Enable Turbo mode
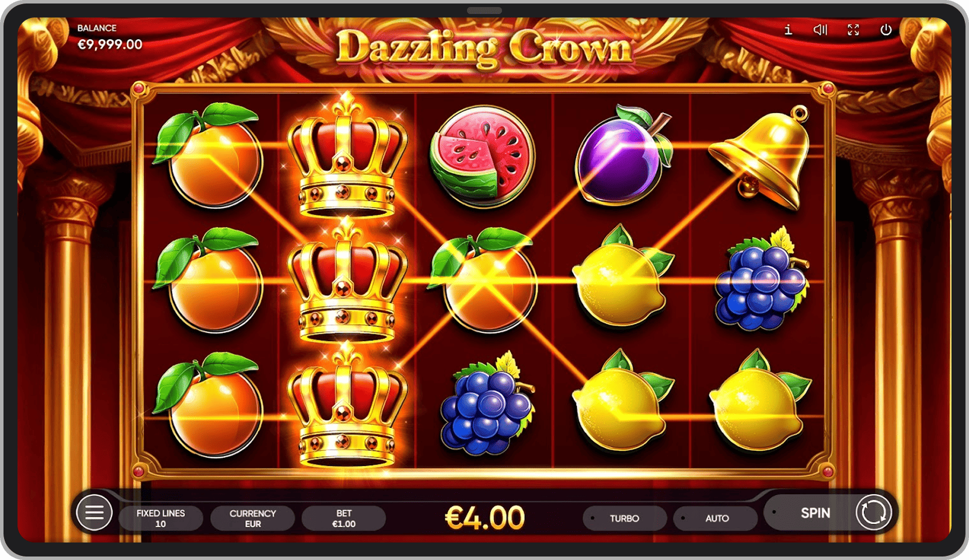969x560 pixels. click(625, 518)
